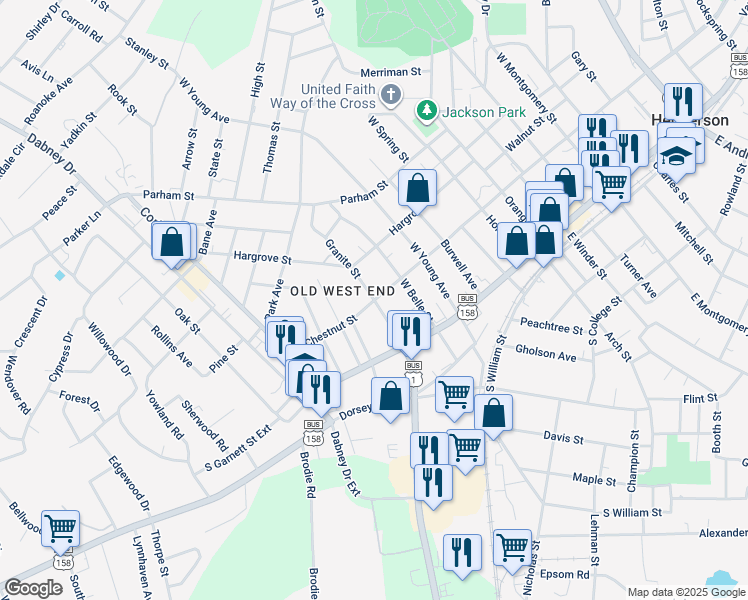The image size is (748, 600).
Task: Click the graduation cap school marker
Action: click(x=676, y=157)
